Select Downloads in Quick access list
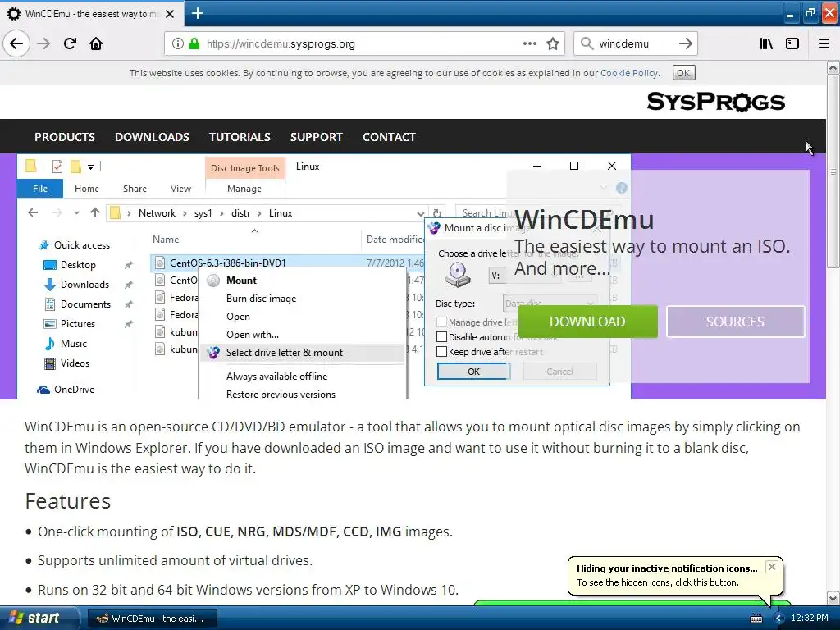This screenshot has width=840, height=630. coord(84,285)
